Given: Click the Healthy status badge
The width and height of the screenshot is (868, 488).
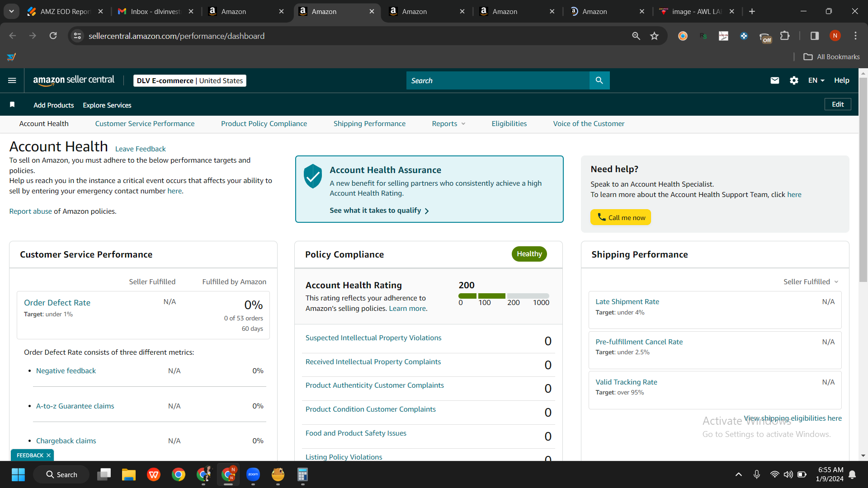Looking at the screenshot, I should coord(529,254).
